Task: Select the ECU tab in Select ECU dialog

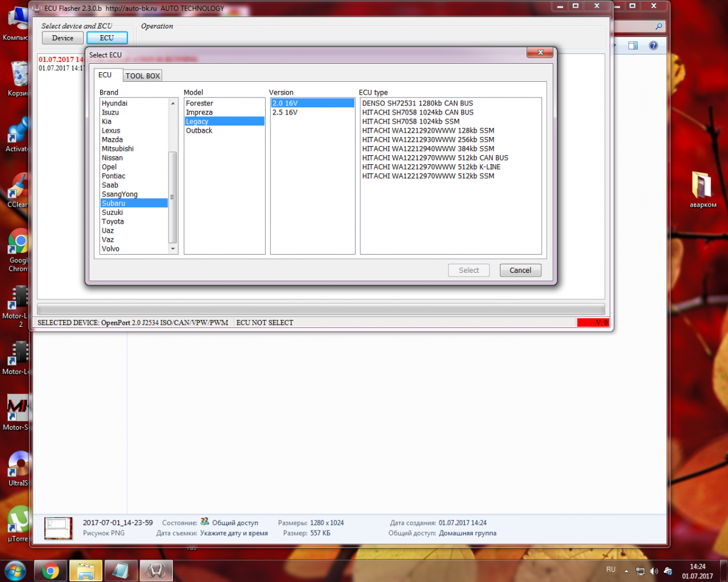Action: tap(105, 75)
